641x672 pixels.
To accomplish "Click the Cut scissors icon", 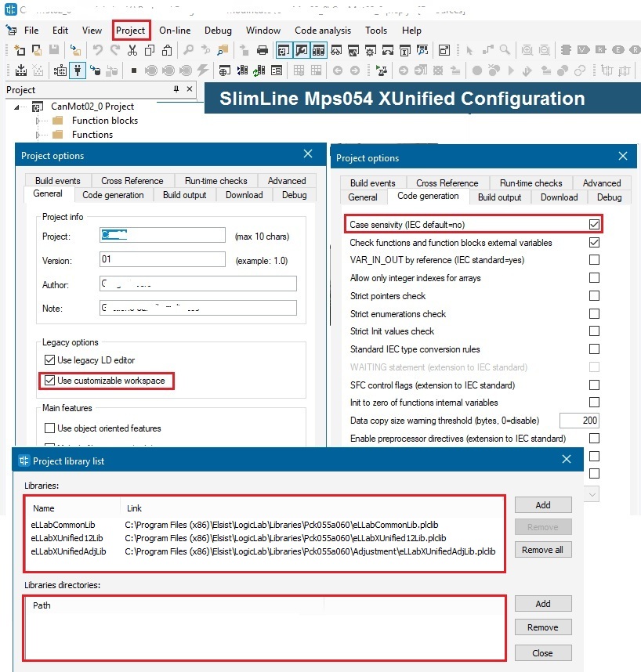I will (132, 51).
